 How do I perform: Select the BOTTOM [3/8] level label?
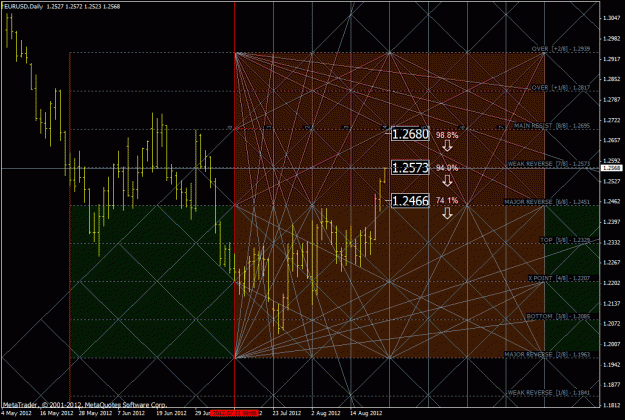(x=558, y=316)
